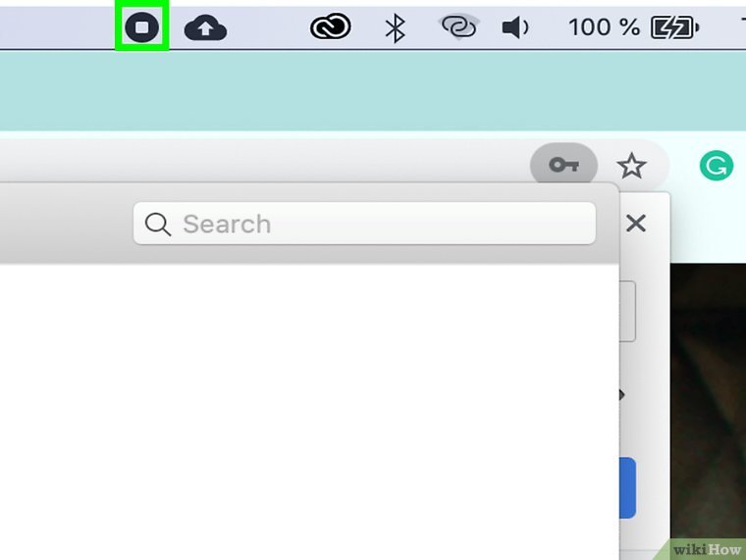Open the green Grammarly extension icon
746x560 pixels.
click(717, 166)
